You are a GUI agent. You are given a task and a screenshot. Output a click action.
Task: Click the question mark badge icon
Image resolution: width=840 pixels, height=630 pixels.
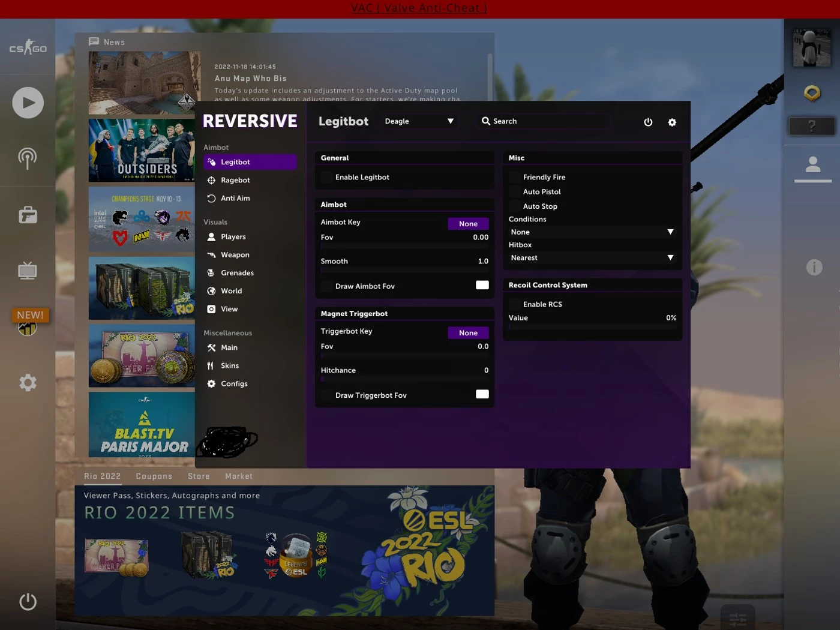[811, 126]
